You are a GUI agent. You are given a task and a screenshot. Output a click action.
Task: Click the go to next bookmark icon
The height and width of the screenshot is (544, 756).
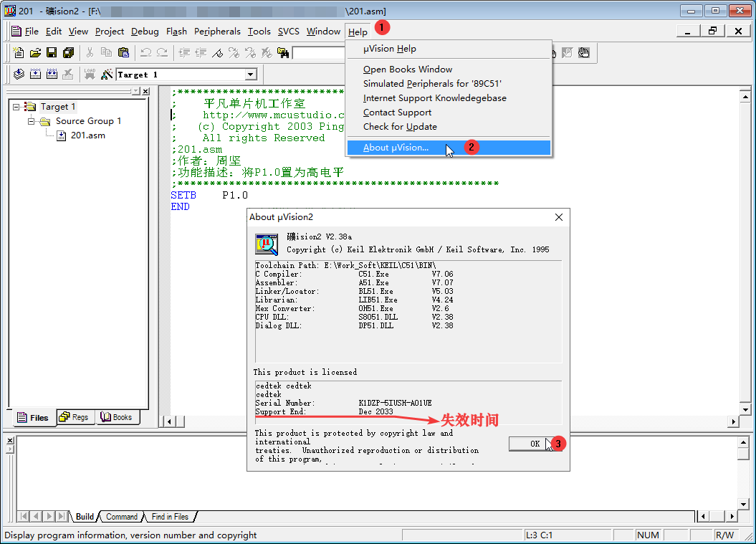click(x=234, y=52)
